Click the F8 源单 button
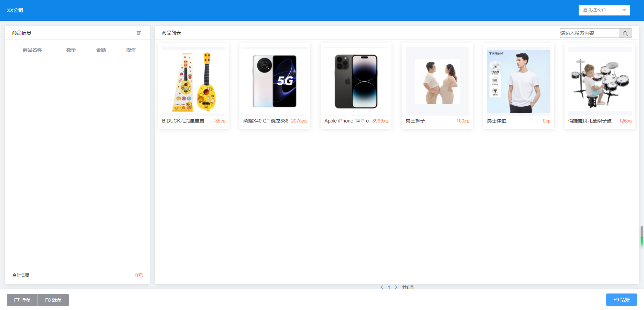Image resolution: width=644 pixels, height=310 pixels. point(53,300)
